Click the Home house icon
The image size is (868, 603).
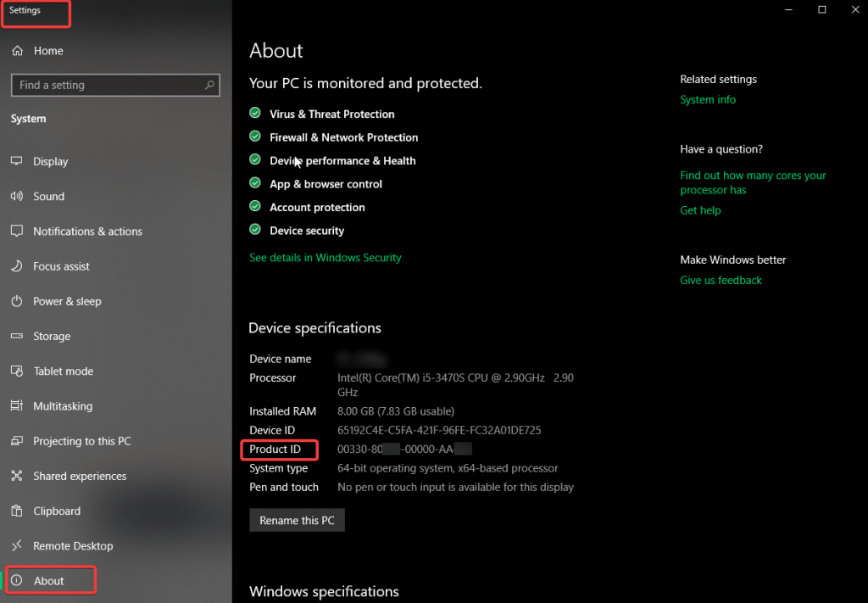17,50
